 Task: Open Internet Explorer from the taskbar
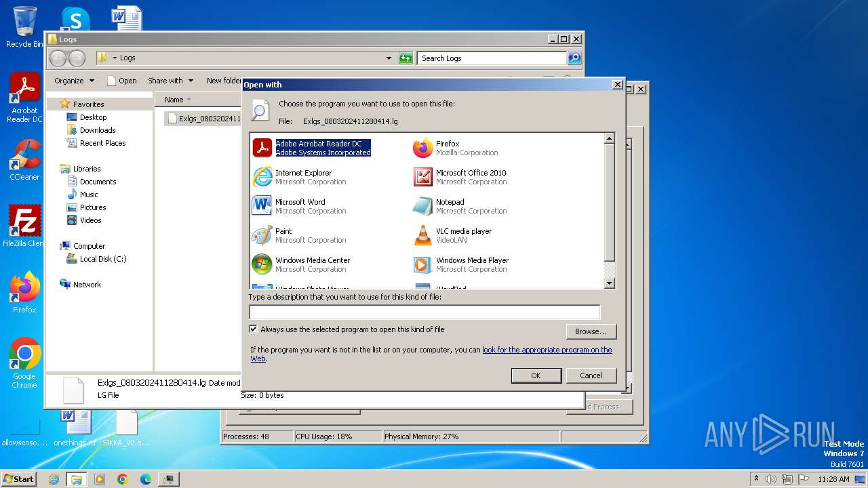(54, 479)
